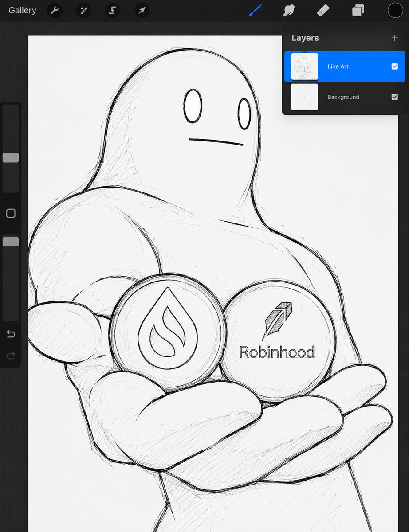Open the Gallery
The height and width of the screenshot is (532, 409).
pyautogui.click(x=22, y=10)
